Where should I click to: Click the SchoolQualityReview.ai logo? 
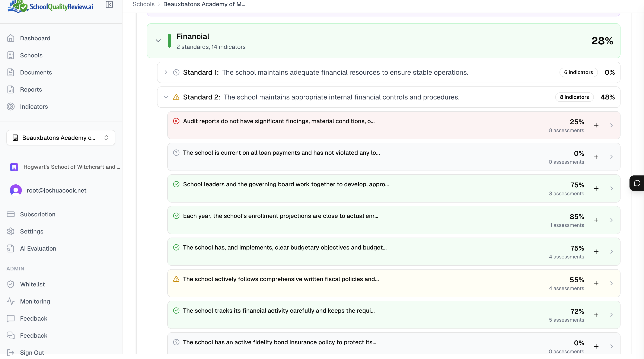tap(50, 6)
